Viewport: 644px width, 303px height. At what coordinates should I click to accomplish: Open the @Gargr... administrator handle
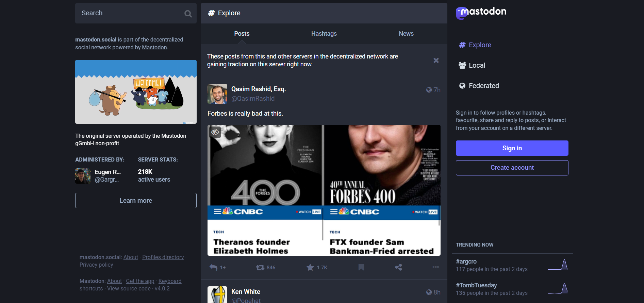coord(107,180)
